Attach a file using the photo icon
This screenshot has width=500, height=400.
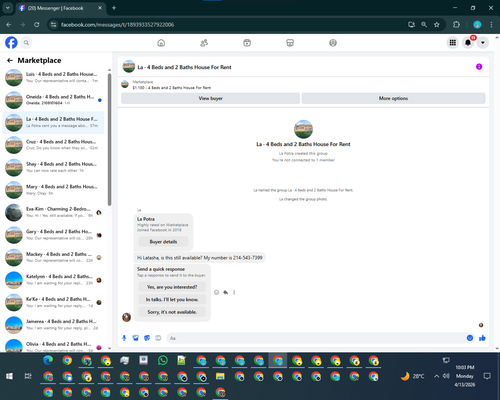[135, 338]
